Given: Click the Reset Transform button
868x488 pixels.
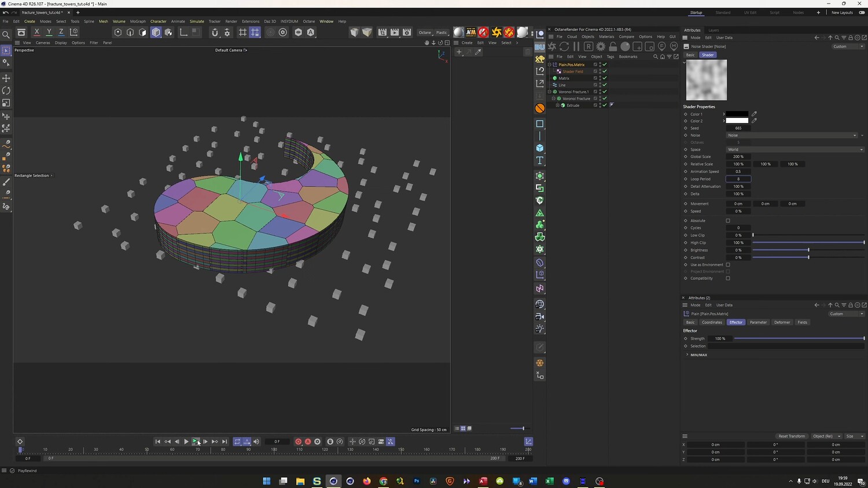Looking at the screenshot, I should point(792,436).
